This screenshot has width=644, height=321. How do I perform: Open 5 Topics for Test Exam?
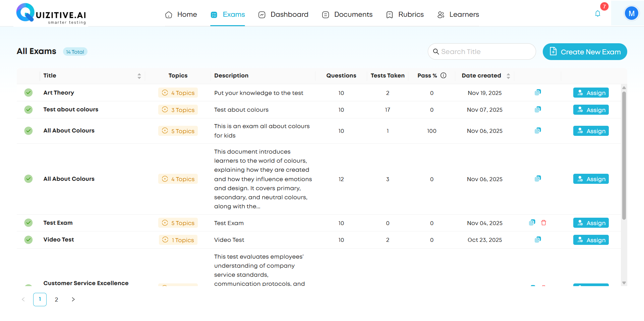coord(178,223)
